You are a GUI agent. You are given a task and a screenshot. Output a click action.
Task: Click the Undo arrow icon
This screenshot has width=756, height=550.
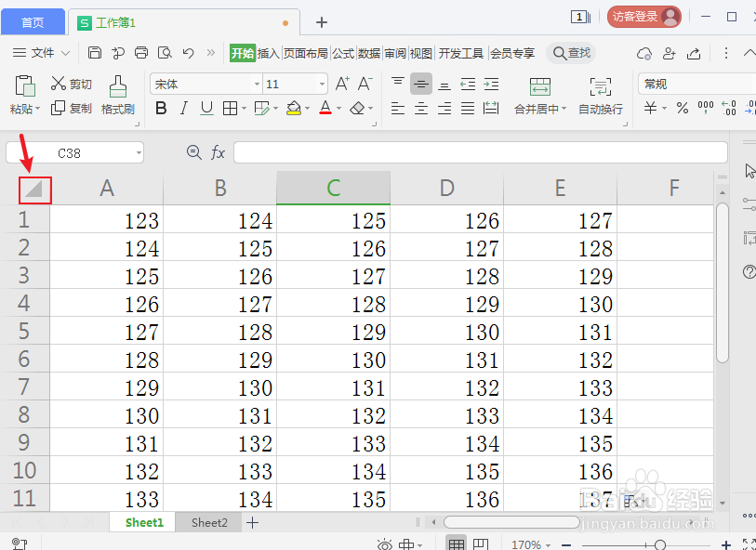click(x=188, y=53)
